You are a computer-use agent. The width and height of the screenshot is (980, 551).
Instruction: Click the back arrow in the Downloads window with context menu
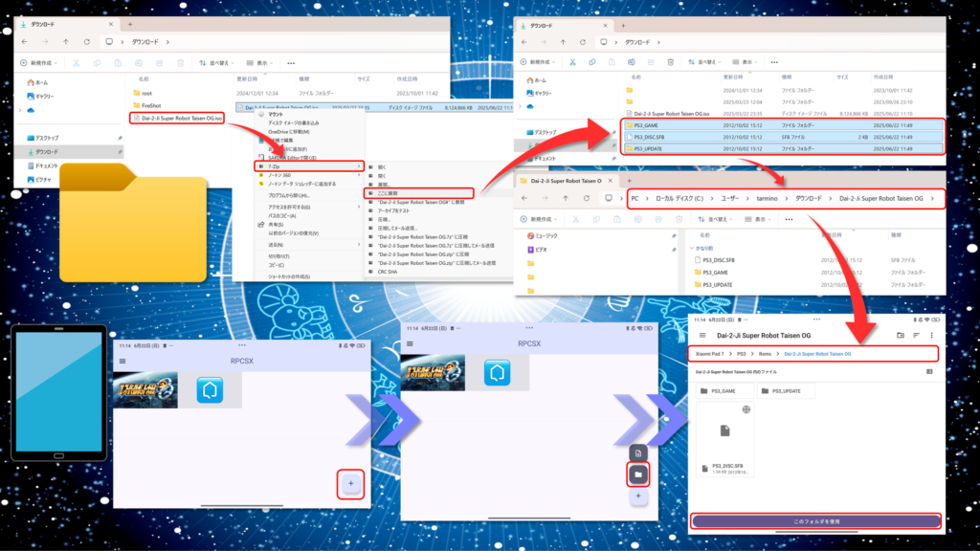[x=24, y=42]
